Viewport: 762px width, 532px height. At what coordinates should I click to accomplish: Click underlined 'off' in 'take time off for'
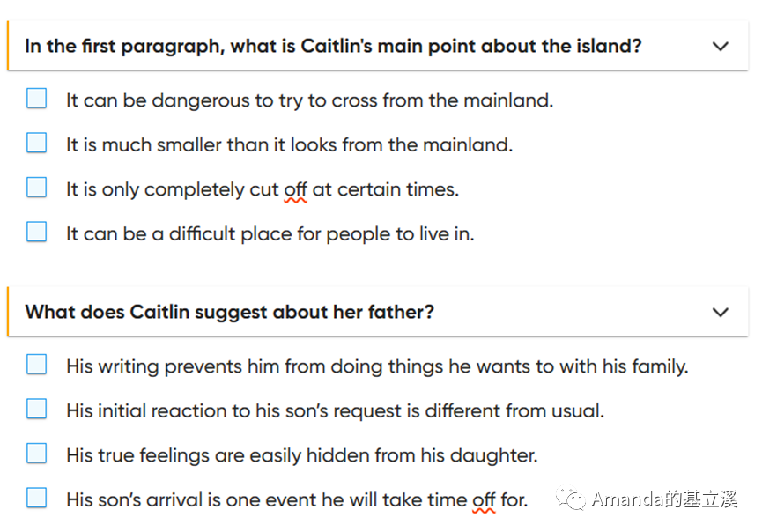pos(484,500)
